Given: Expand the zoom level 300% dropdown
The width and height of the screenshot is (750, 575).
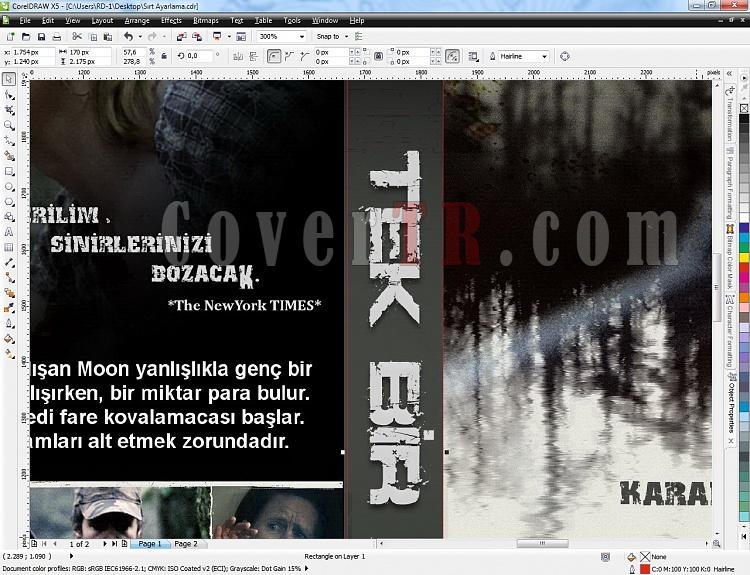Looking at the screenshot, I should coord(302,36).
